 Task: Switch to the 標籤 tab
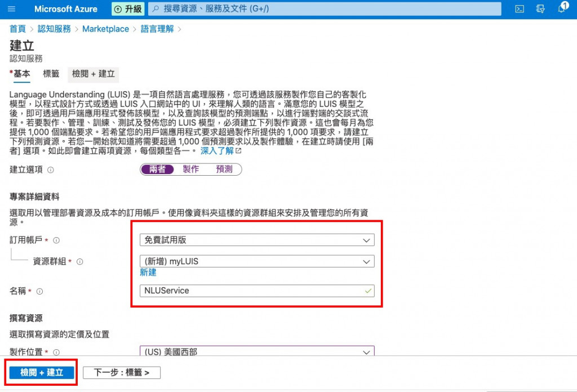coord(51,74)
